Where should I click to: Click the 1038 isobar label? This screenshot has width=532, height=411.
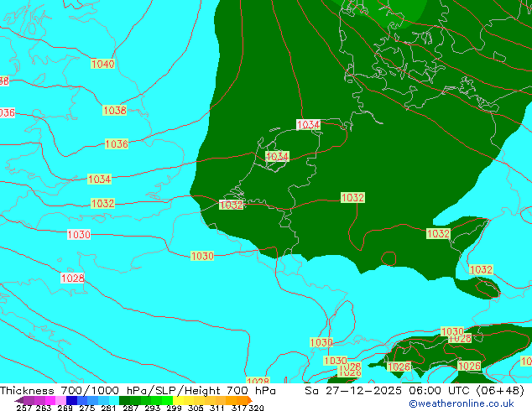pyautogui.click(x=115, y=110)
